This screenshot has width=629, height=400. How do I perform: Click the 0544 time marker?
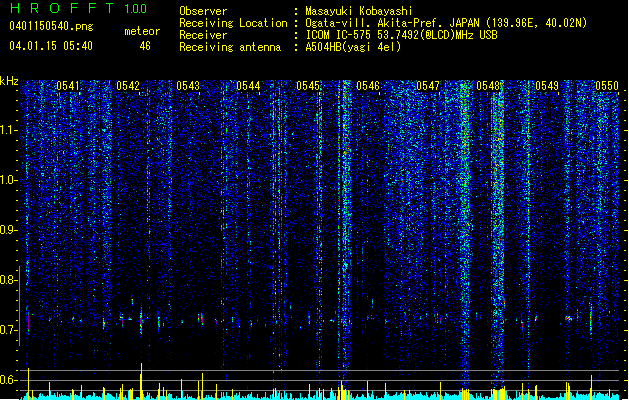click(248, 86)
